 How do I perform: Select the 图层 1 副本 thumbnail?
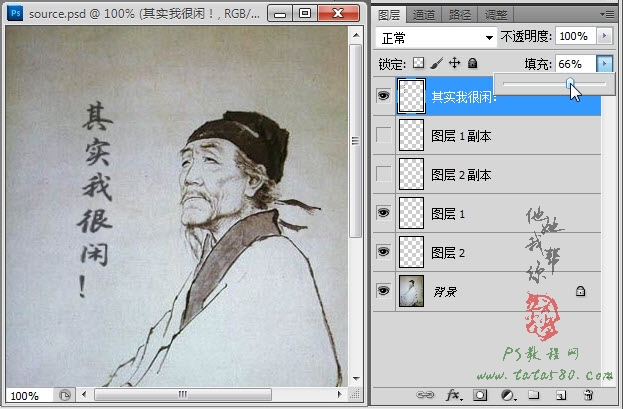pos(411,135)
